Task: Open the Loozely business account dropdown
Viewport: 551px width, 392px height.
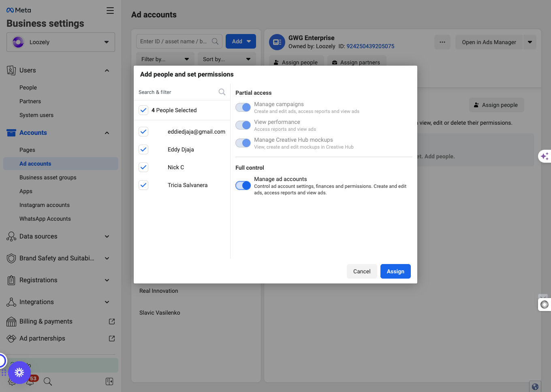Action: point(61,42)
